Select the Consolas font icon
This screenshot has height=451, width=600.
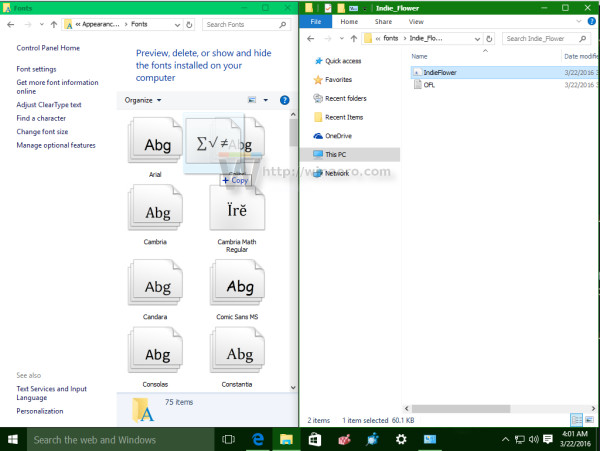[155, 350]
